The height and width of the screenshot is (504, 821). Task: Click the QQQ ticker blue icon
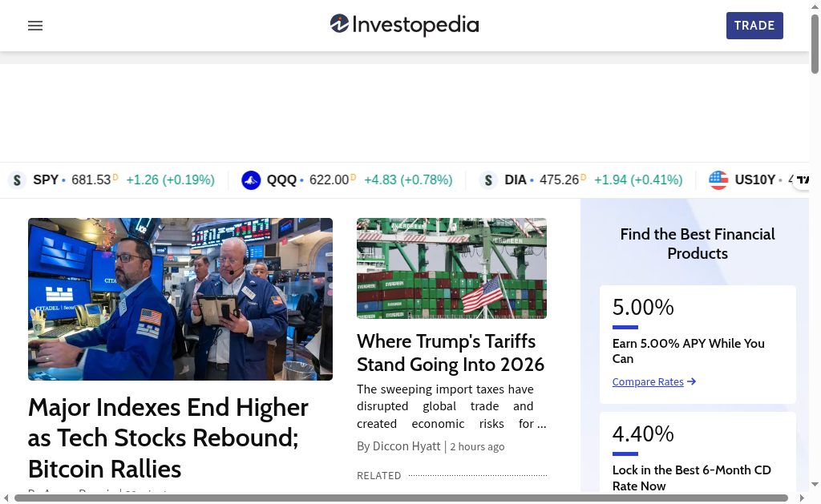click(x=251, y=180)
